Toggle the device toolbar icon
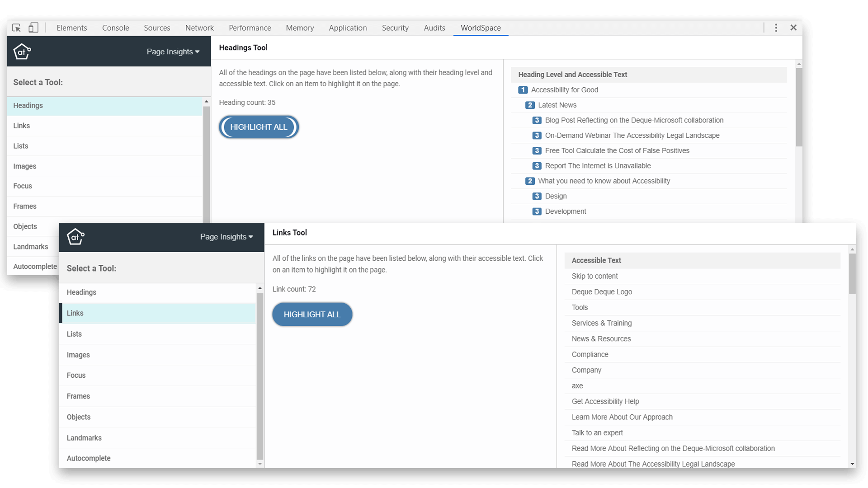Screen dimensions: 868x488 (x=33, y=28)
